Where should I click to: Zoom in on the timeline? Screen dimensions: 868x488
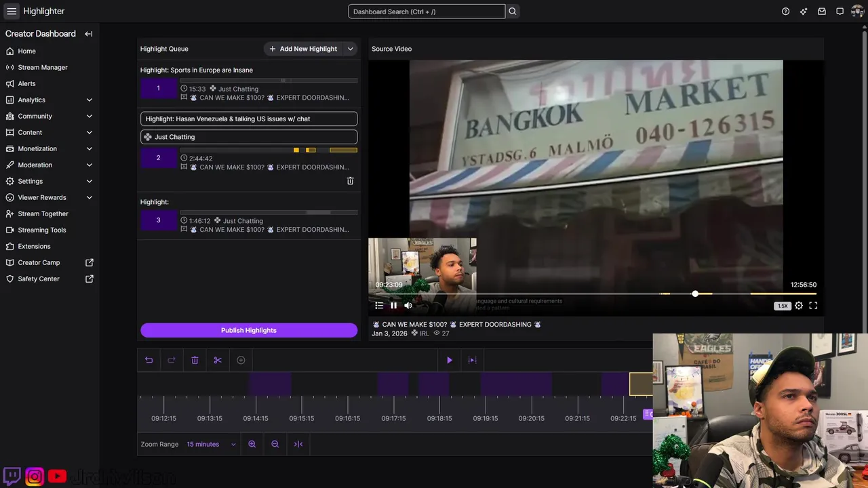click(252, 444)
